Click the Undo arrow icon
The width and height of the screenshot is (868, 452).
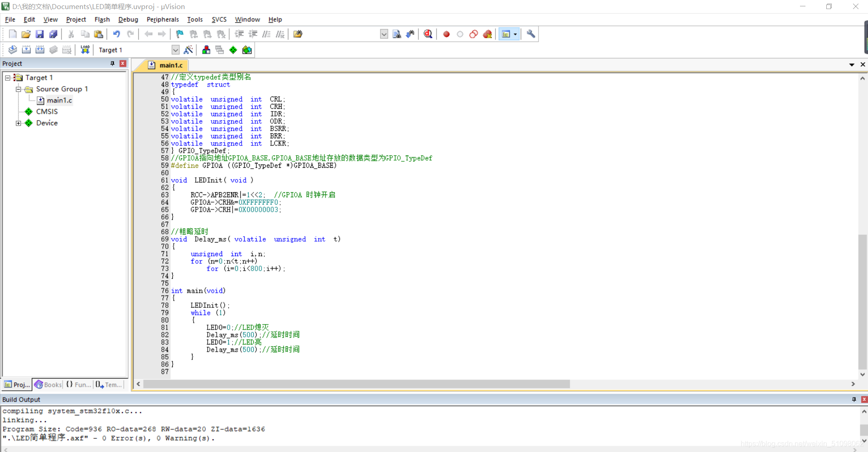coord(116,34)
